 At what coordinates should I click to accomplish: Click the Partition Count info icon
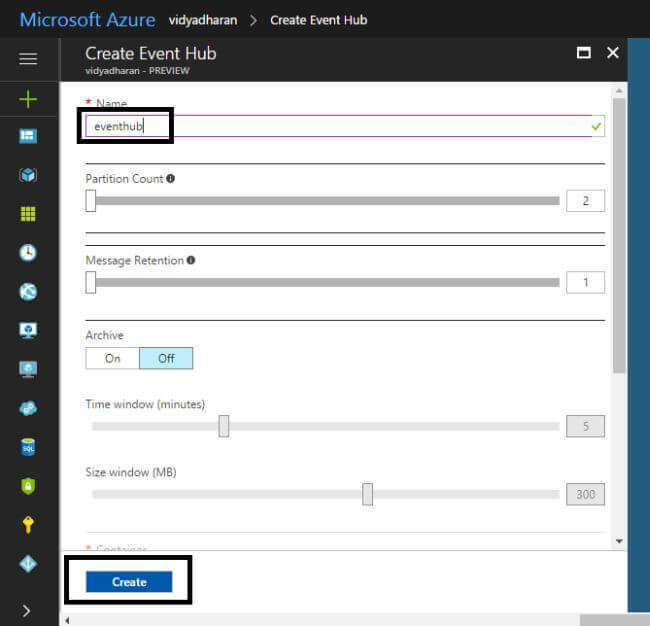coord(170,179)
